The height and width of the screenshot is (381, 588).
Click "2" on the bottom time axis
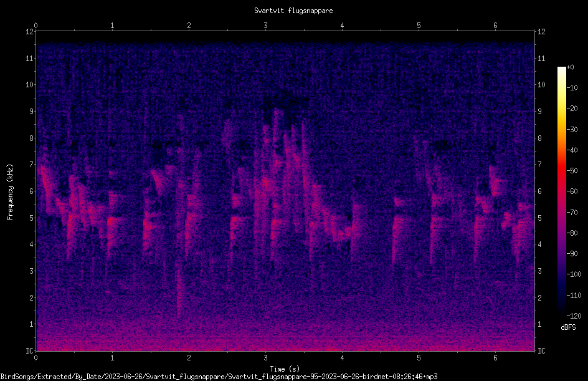(x=189, y=358)
